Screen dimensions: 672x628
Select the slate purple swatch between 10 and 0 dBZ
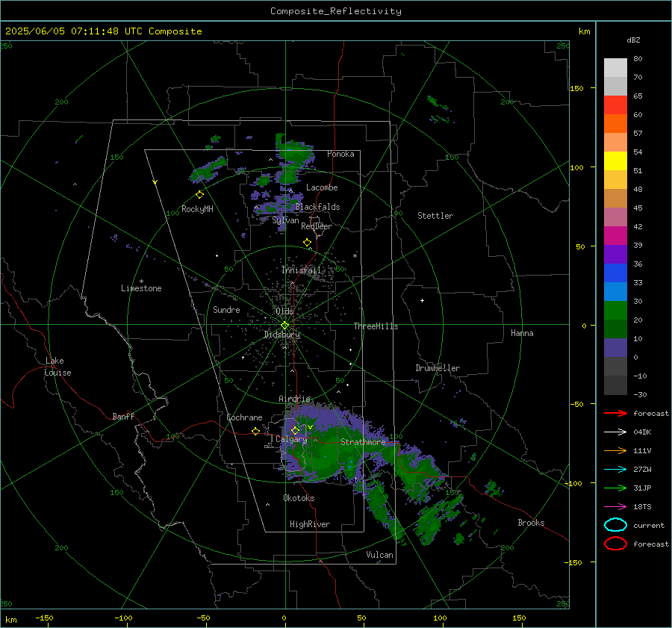click(x=615, y=348)
